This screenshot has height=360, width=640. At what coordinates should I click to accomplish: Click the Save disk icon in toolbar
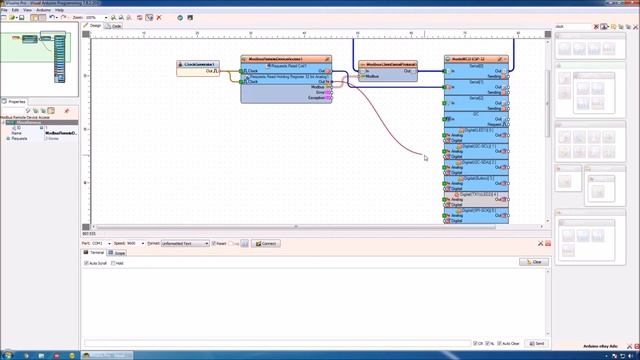22,18
